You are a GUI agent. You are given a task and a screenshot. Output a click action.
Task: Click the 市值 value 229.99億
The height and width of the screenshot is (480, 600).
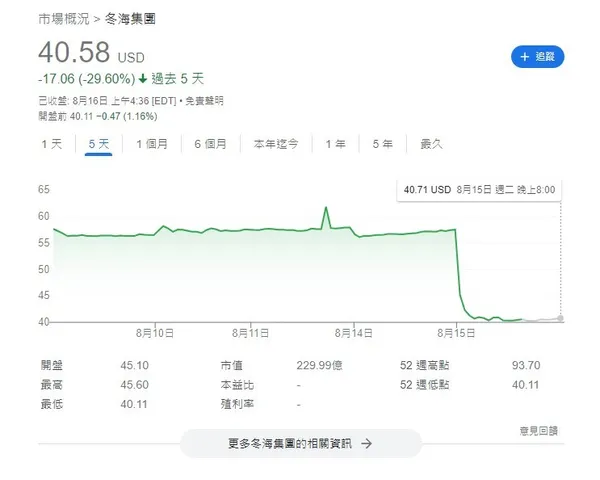tap(320, 365)
